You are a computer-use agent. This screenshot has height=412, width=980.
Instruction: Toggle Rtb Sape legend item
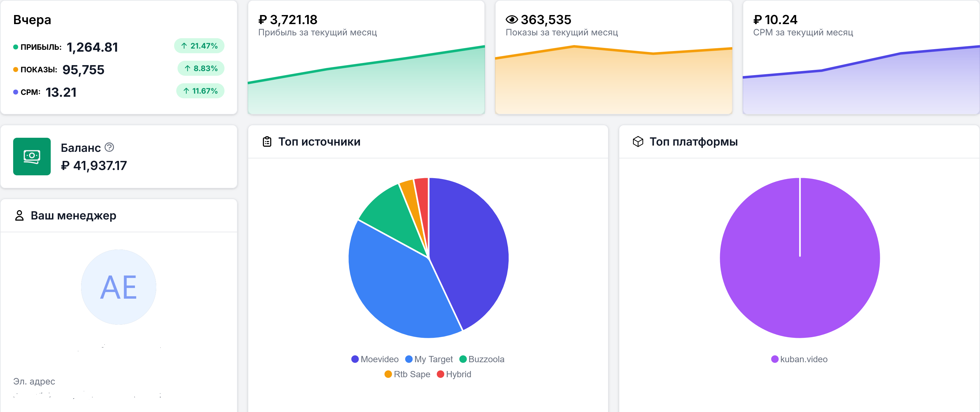[x=407, y=374]
